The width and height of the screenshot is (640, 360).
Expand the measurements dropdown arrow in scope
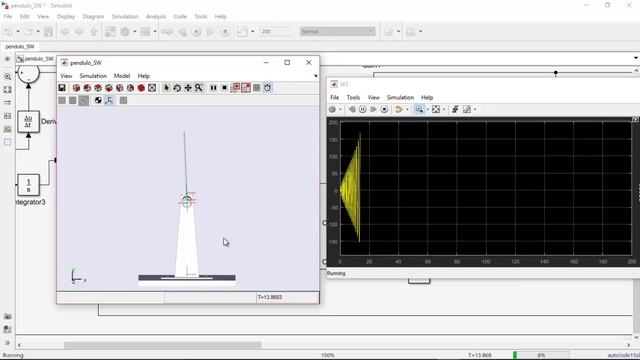[475, 109]
